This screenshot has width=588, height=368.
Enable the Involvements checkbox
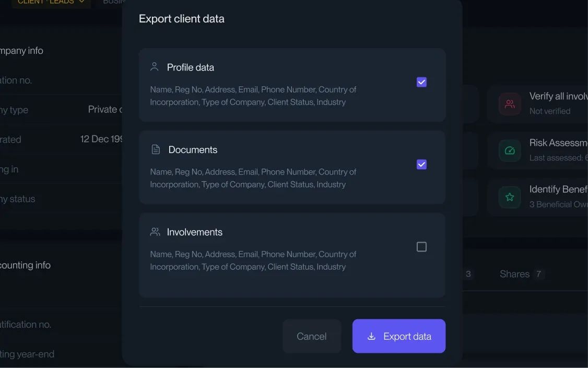(421, 247)
